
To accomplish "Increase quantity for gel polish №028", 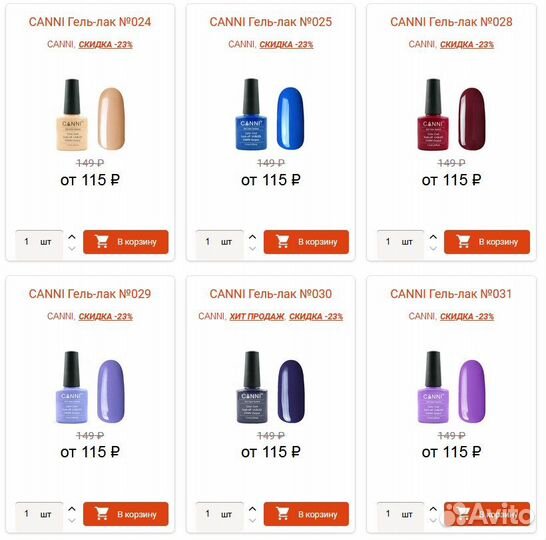I will pyautogui.click(x=433, y=237).
